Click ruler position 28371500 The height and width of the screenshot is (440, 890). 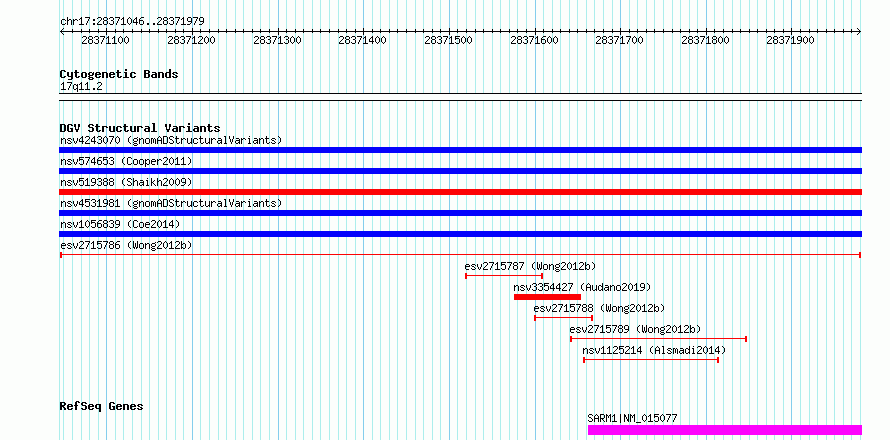pyautogui.click(x=448, y=41)
